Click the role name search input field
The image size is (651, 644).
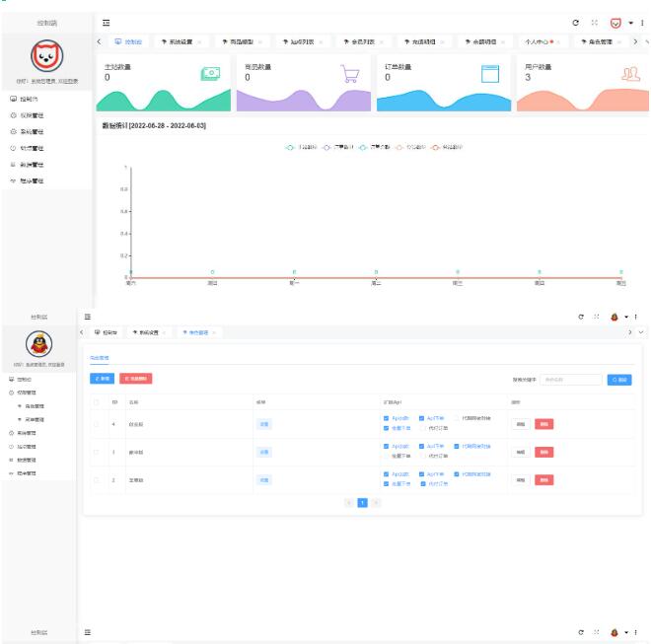pyautogui.click(x=570, y=379)
